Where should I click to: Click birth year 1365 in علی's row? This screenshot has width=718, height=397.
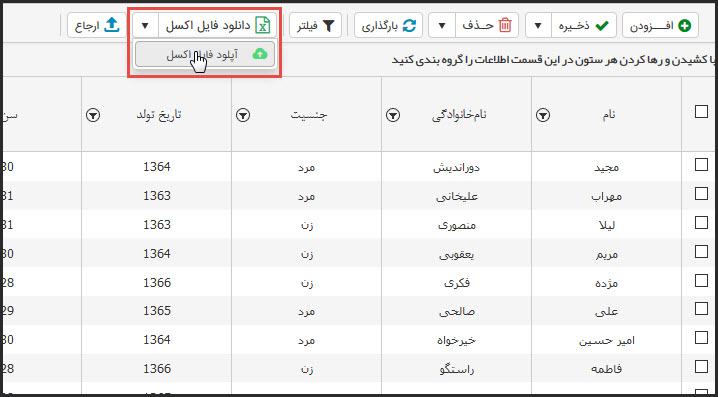(157, 311)
